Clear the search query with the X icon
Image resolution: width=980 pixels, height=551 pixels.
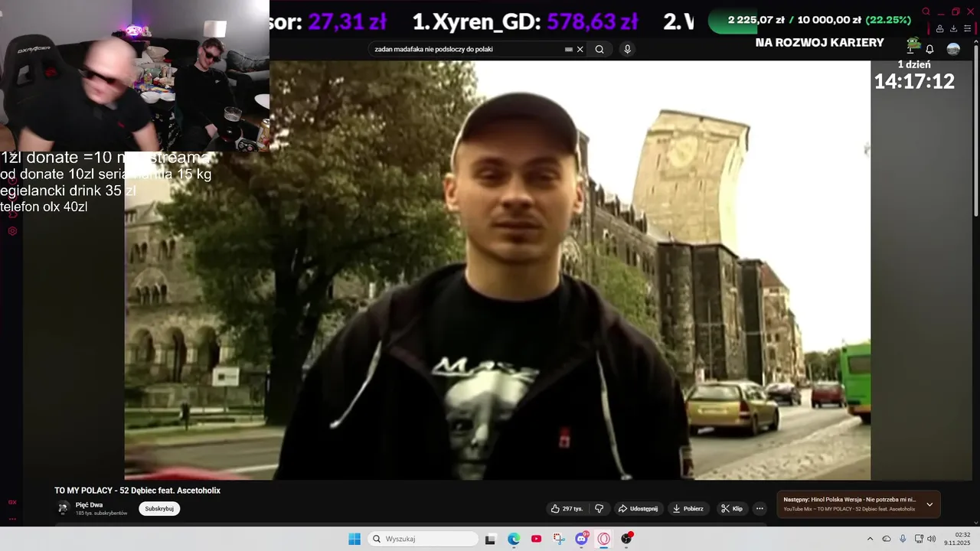[580, 49]
